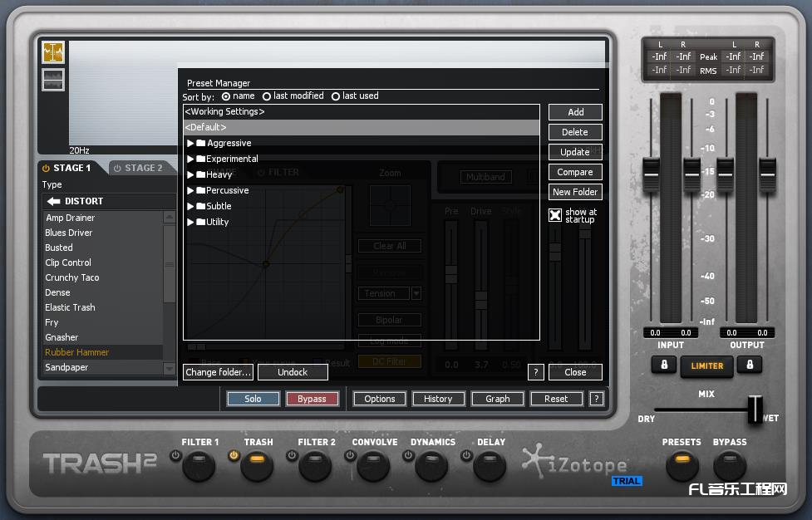Click the PRESETS knob at bottom right
The image size is (812, 520).
point(682,468)
